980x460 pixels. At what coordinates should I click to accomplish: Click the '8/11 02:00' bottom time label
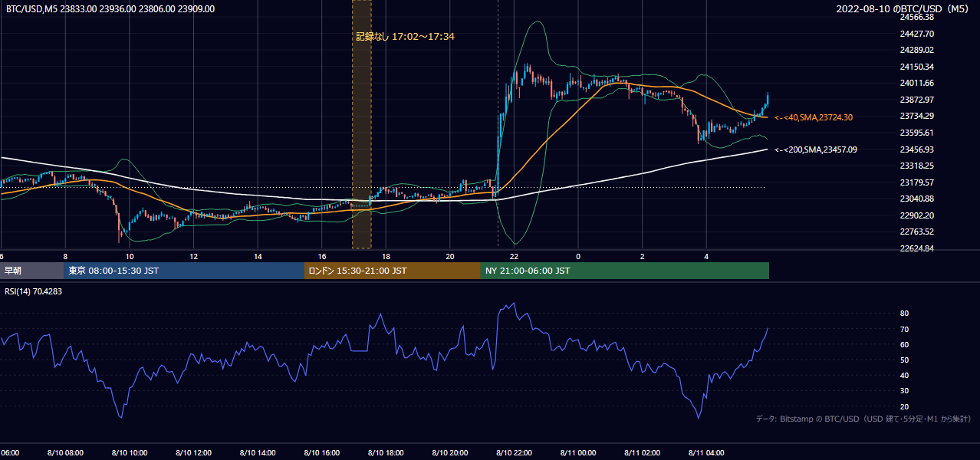point(642,452)
